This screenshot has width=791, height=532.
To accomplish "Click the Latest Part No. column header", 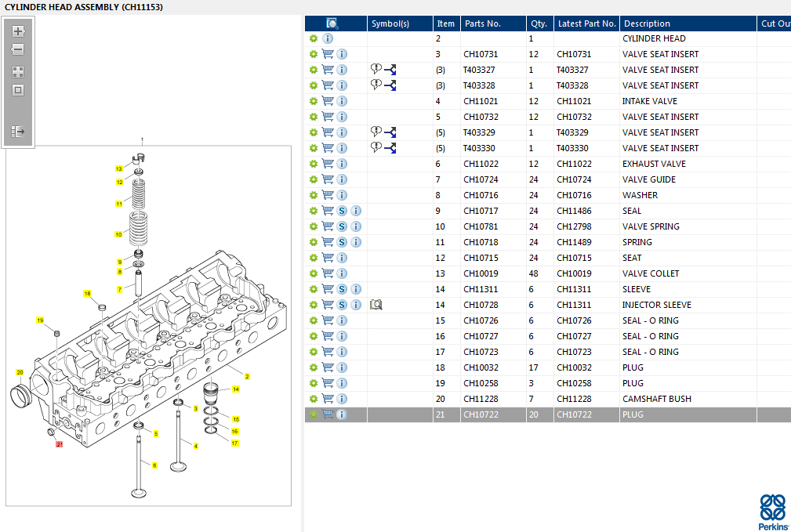I will point(586,24).
